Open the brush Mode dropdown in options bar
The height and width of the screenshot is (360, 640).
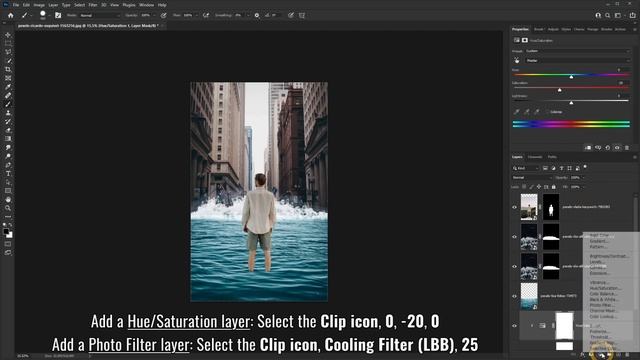[100, 16]
